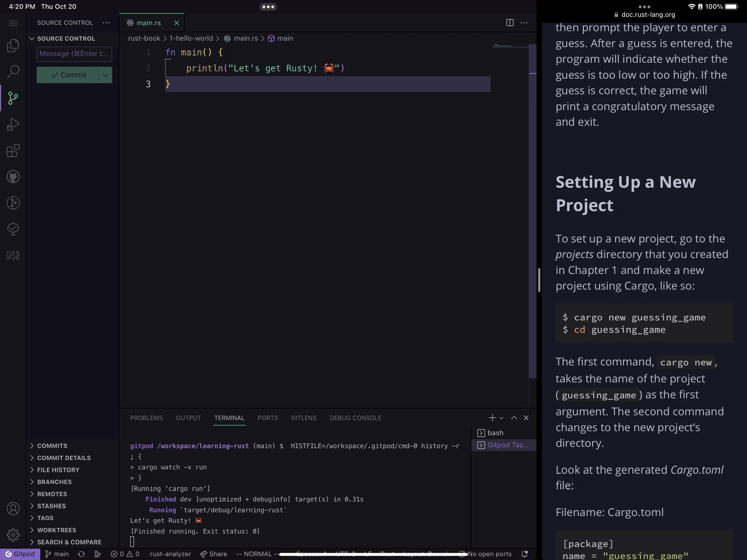Open the Explorer files view
Viewport: 747px width, 560px height.
13,45
